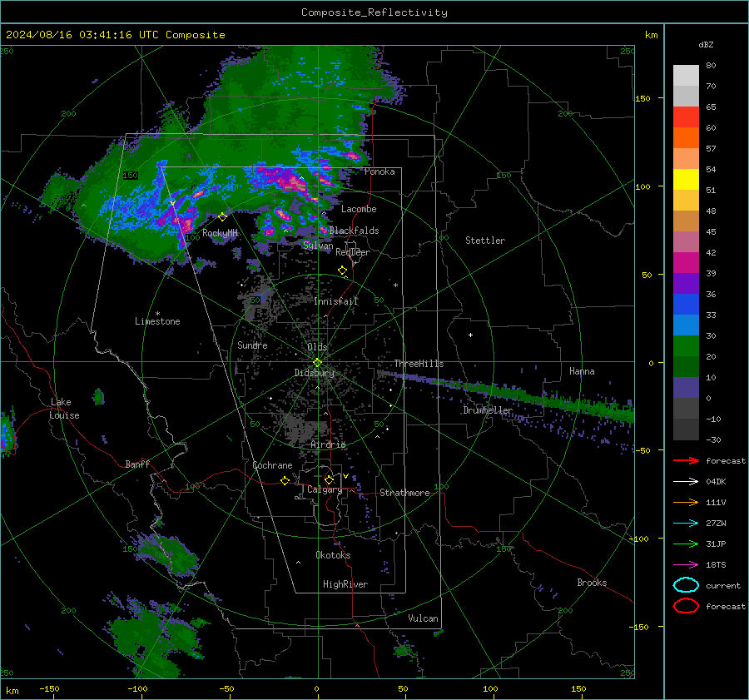Select the dark green 20 dBZ swatch

(x=686, y=366)
